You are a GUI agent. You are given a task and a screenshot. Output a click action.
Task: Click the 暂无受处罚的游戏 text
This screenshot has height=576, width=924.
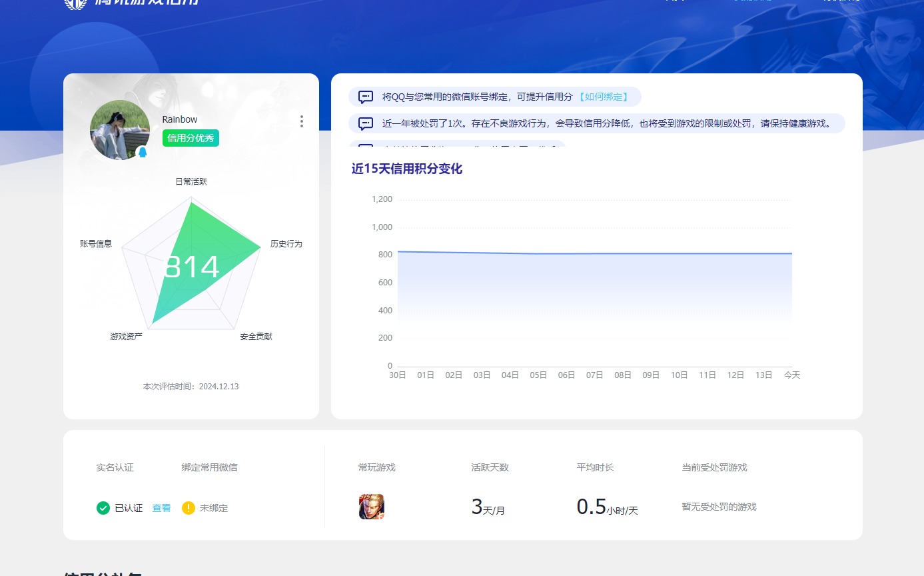pos(719,507)
